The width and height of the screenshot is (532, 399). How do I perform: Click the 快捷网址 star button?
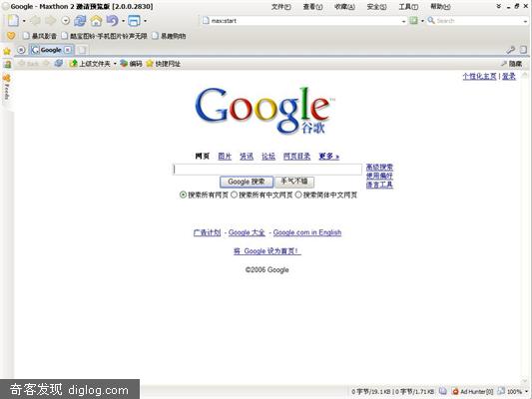pos(163,64)
